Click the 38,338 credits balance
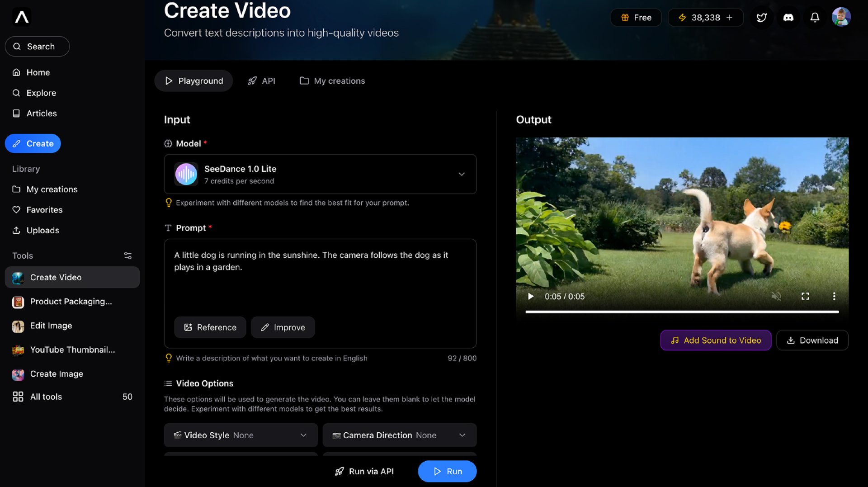Image resolution: width=868 pixels, height=487 pixels. pyautogui.click(x=706, y=18)
